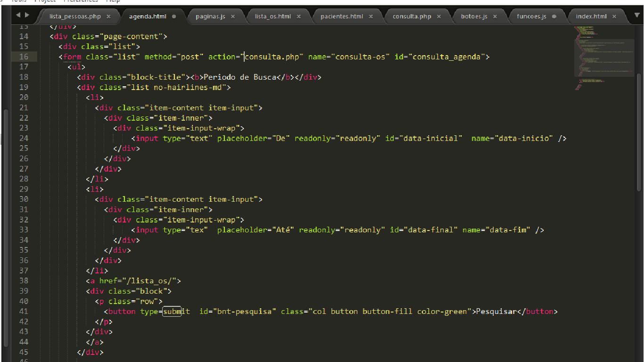Close the lista_os.html tab
This screenshot has height=362, width=644.
[x=298, y=16]
